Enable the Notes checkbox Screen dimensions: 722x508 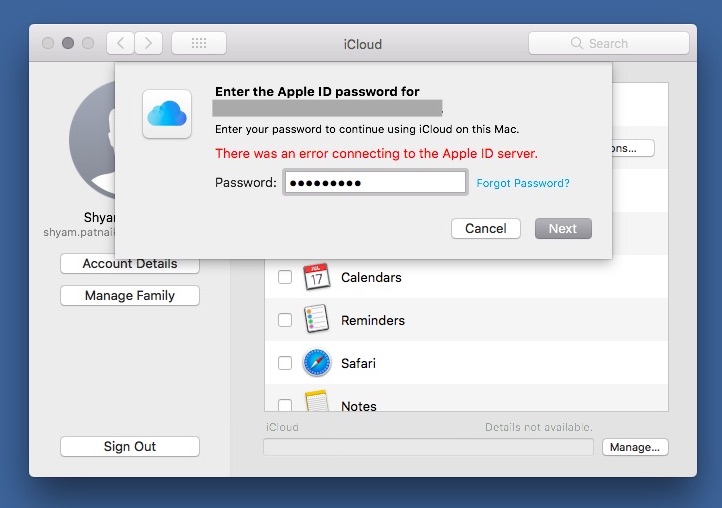pos(285,404)
